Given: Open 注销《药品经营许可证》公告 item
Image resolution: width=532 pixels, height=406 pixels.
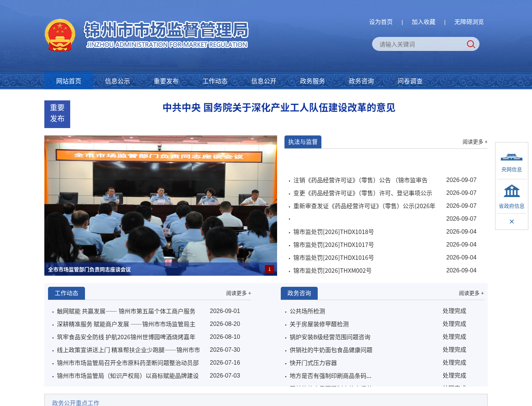Looking at the screenshot, I should click(x=360, y=180).
